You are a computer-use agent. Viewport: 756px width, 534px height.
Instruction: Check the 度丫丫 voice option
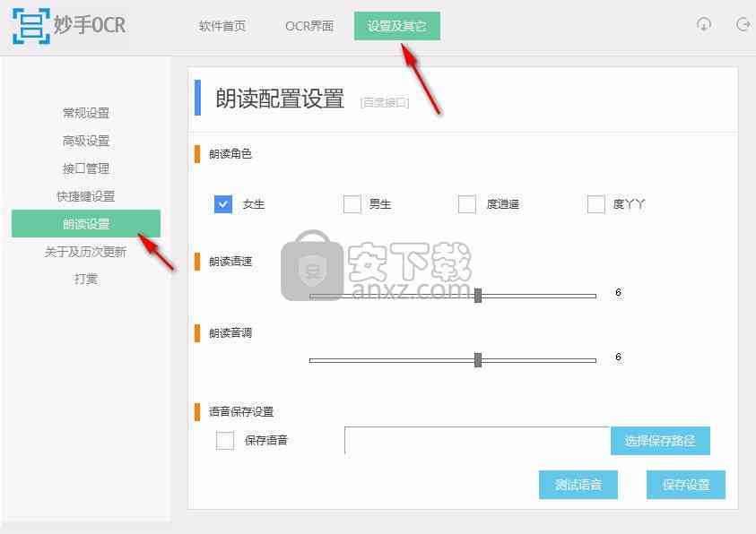[x=596, y=204]
